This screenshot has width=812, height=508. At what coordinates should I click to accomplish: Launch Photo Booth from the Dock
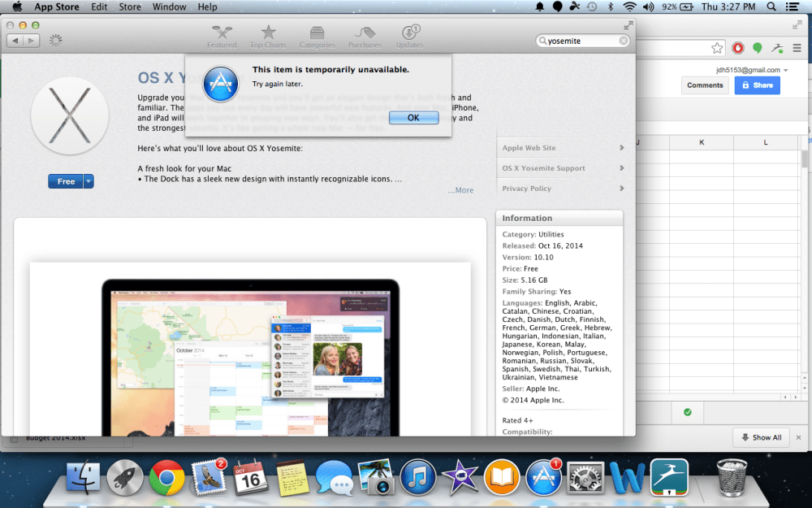(377, 477)
